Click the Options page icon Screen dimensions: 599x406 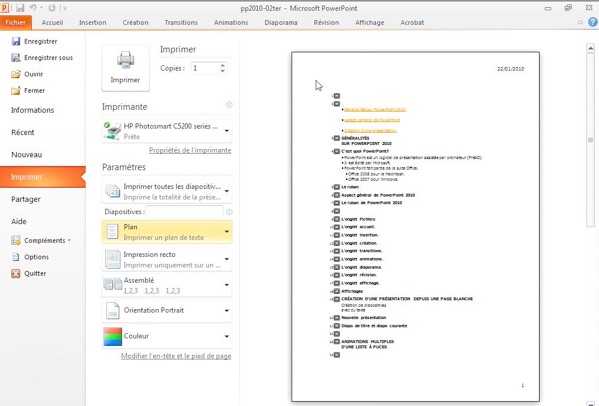click(x=16, y=257)
